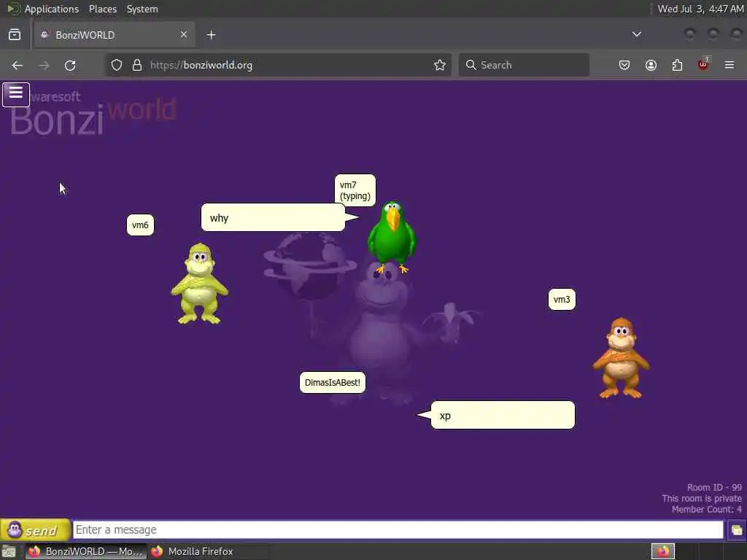Open the System menu
Viewport: 747px width, 560px height.
[142, 9]
